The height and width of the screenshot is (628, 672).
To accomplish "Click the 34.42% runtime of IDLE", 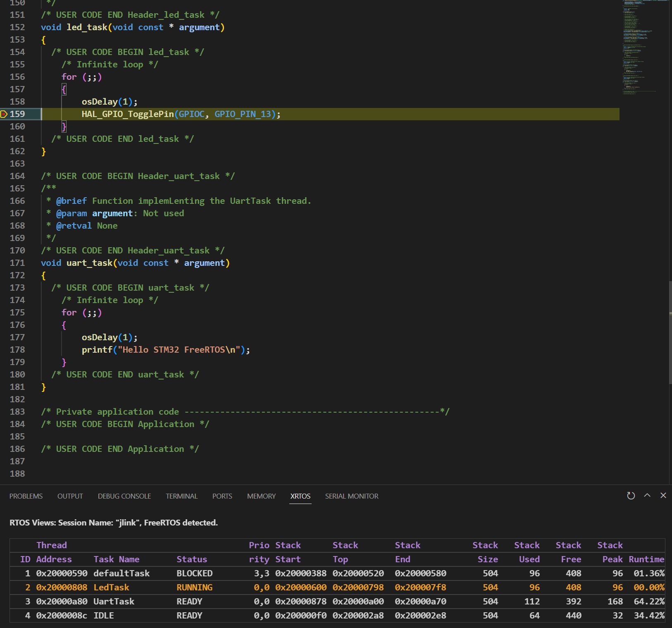I will point(649,616).
